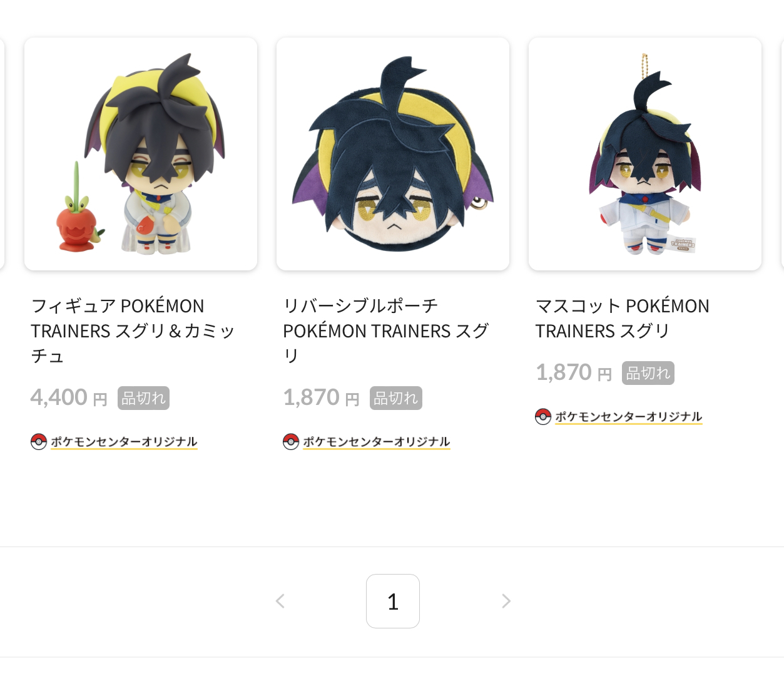Screen dimensions: 784x686
Task: Open ポケモンセンターオリジナル link under pouch item
Action: [377, 442]
